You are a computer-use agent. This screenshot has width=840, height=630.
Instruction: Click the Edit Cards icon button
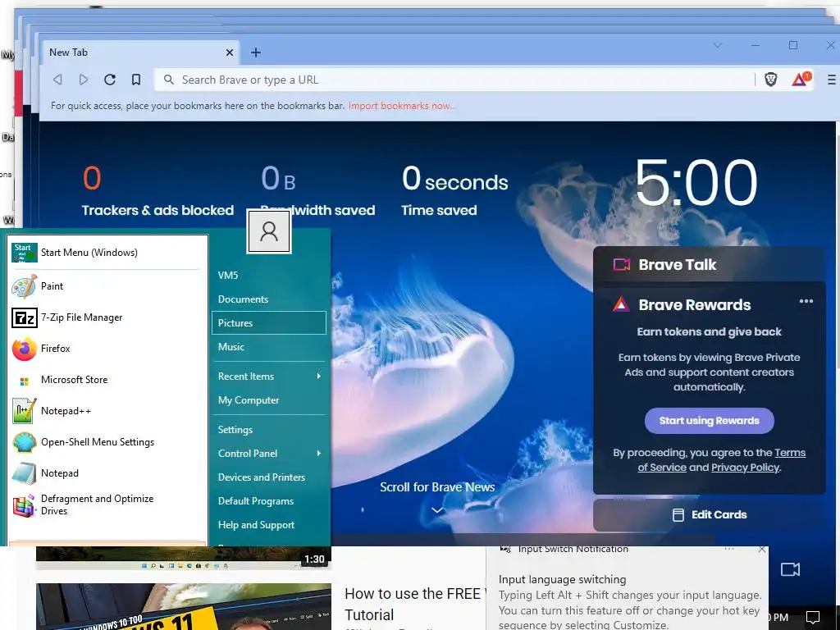click(x=678, y=515)
